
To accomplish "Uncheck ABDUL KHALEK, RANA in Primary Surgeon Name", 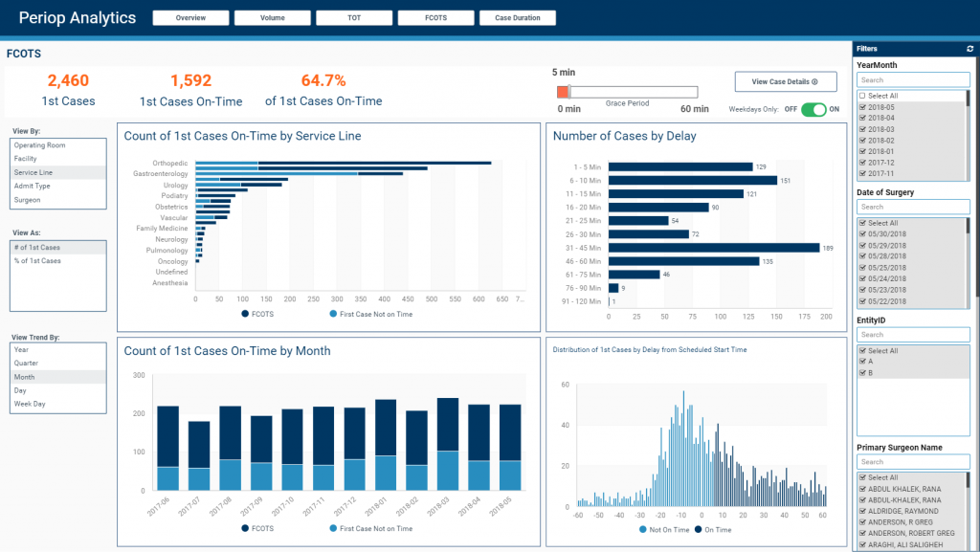I will pos(866,489).
